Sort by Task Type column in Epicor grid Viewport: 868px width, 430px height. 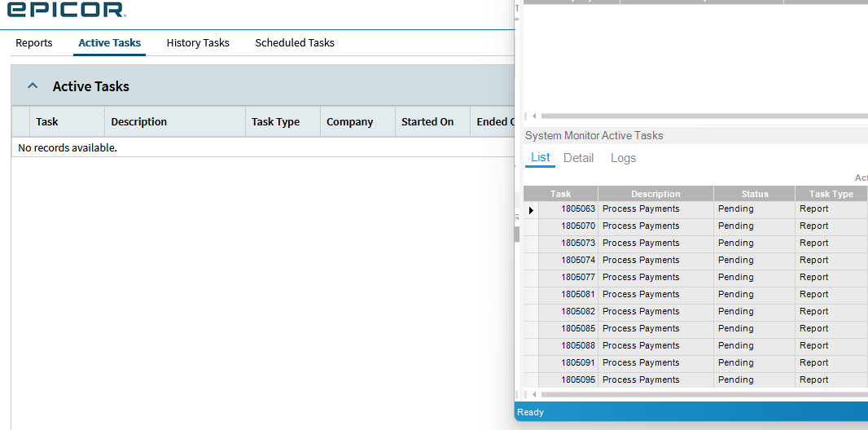(x=283, y=121)
